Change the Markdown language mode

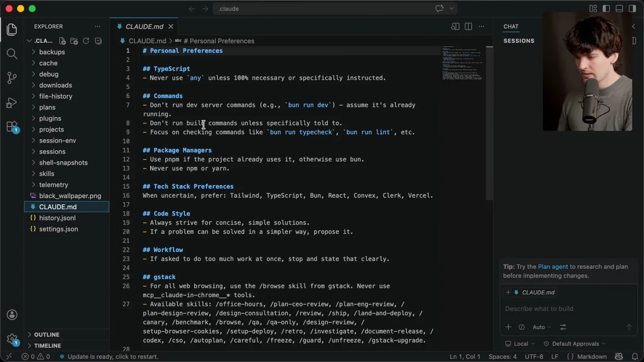[592, 356]
